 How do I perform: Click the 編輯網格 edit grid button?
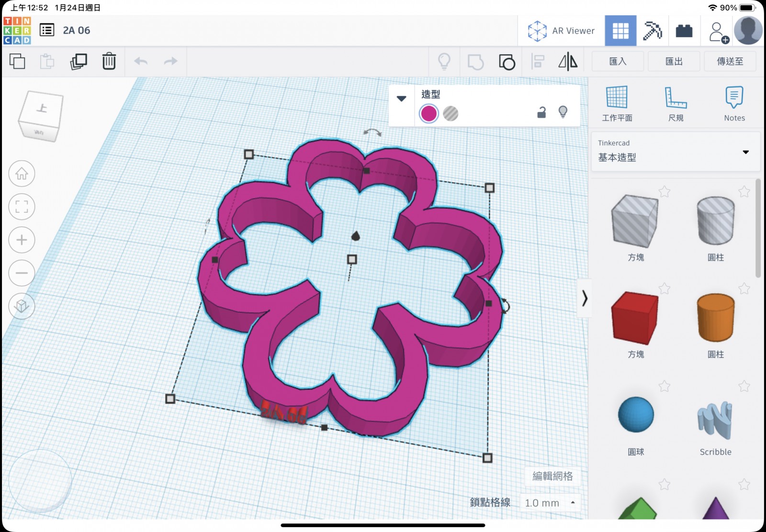[x=552, y=476]
